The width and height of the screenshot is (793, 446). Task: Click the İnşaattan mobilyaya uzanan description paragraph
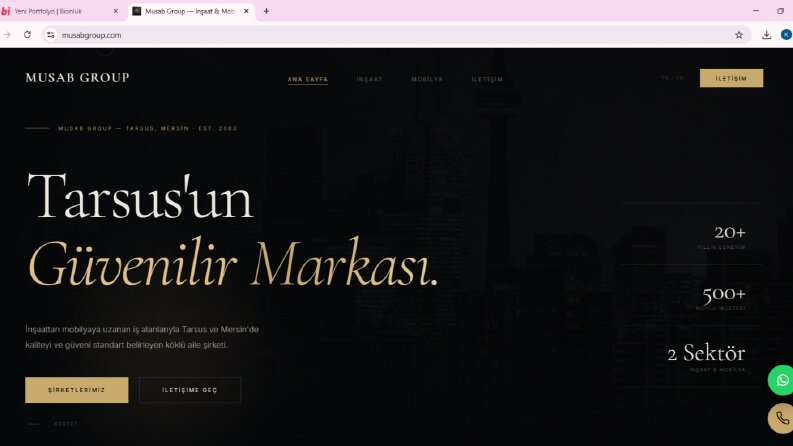click(142, 337)
